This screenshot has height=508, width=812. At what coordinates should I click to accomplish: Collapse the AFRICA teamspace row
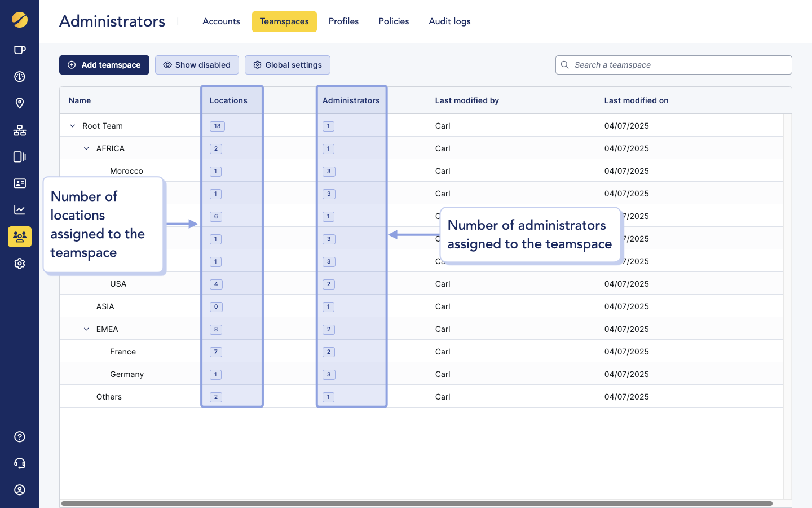pyautogui.click(x=86, y=148)
